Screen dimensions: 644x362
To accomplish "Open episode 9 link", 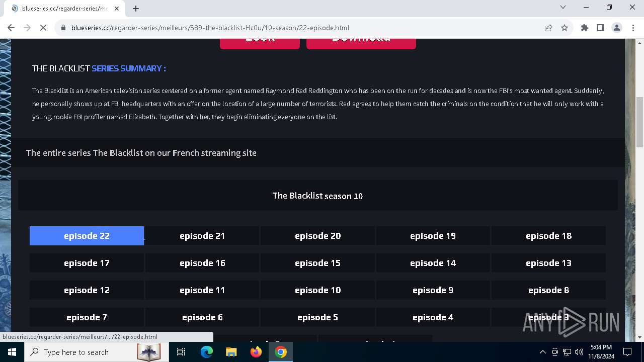I will click(433, 290).
